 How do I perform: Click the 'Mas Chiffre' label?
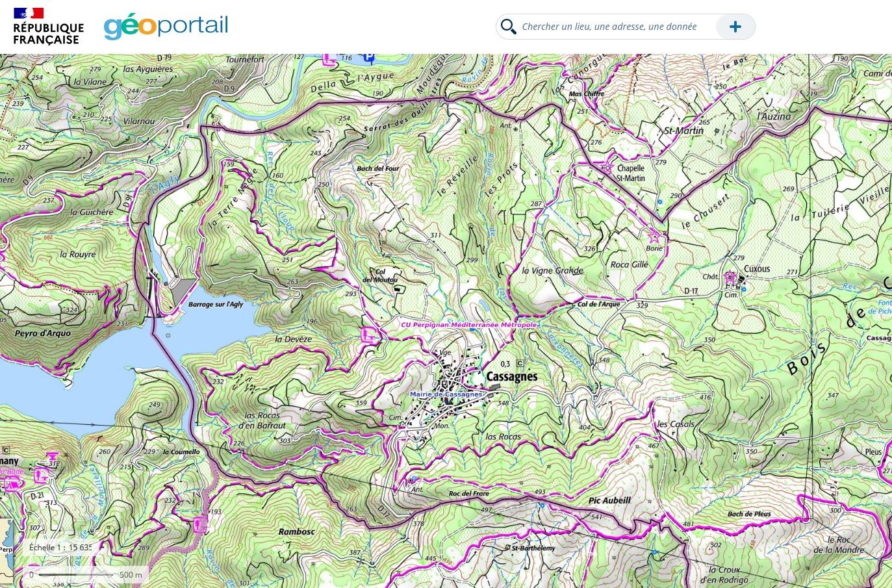click(x=586, y=94)
